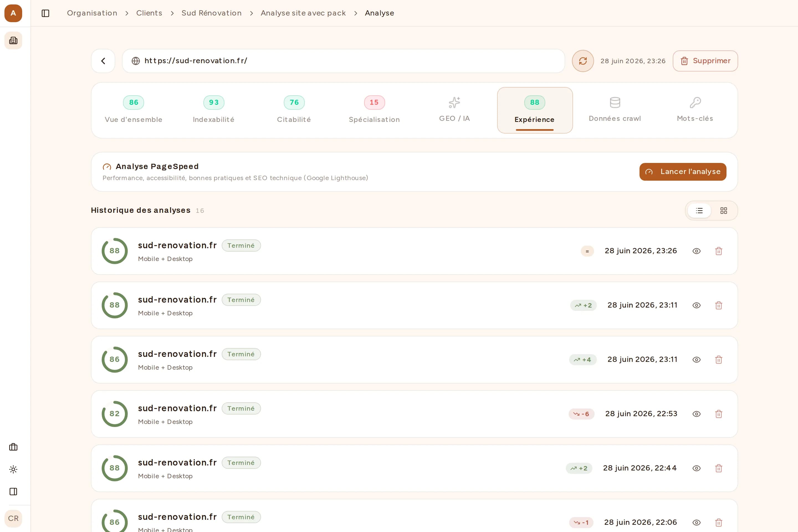Screen dimensions: 798x532
Task: Click the red 15 Spécialisation score badge
Action: tap(374, 103)
